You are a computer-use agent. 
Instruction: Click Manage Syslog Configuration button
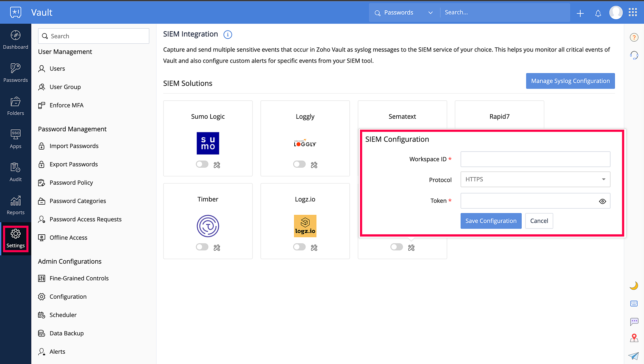(570, 81)
